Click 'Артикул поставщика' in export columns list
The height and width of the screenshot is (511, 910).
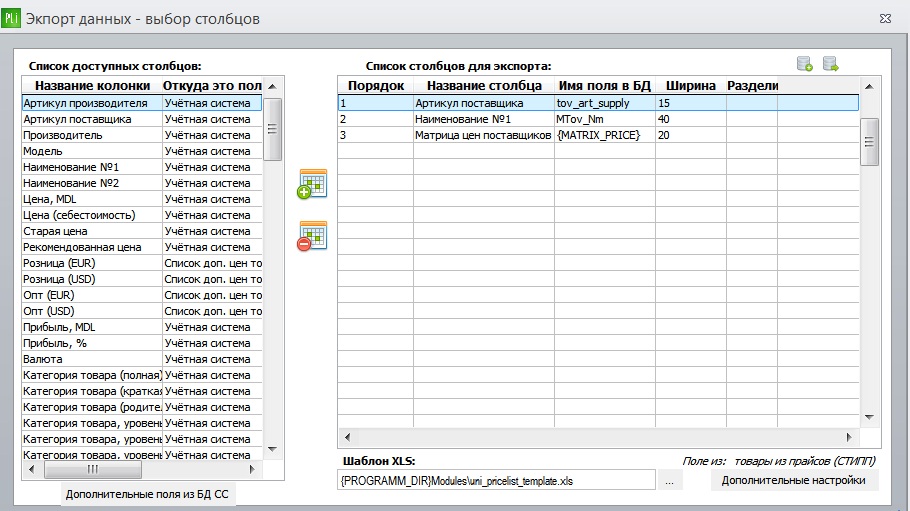pyautogui.click(x=483, y=103)
